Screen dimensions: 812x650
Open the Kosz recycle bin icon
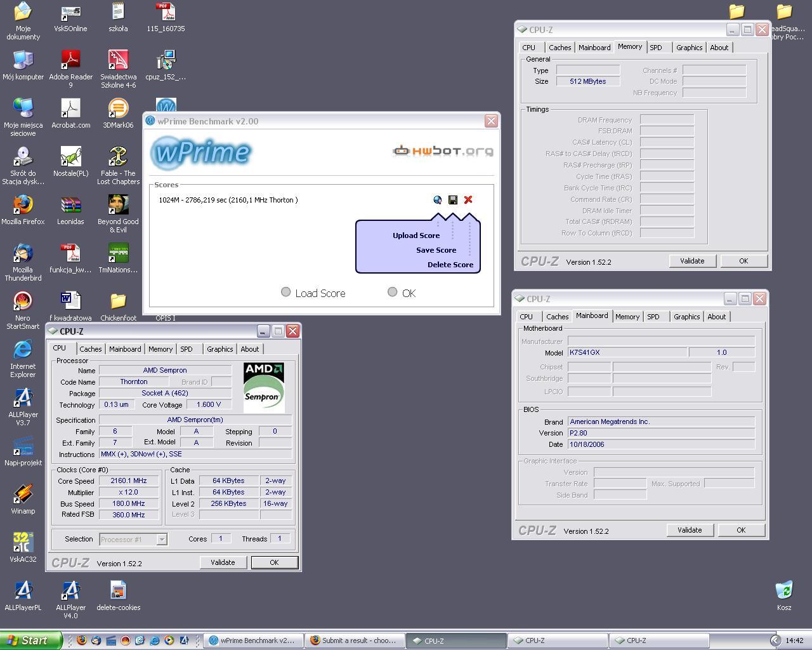point(784,596)
